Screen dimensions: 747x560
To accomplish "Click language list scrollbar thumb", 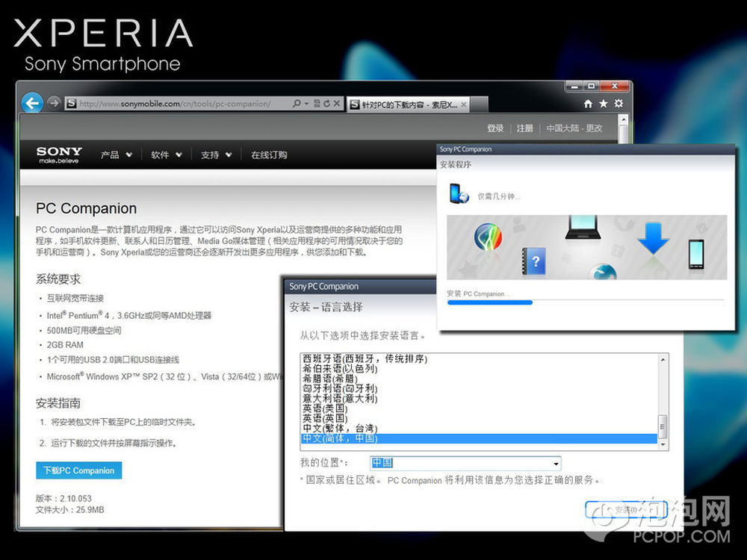I will [662, 426].
